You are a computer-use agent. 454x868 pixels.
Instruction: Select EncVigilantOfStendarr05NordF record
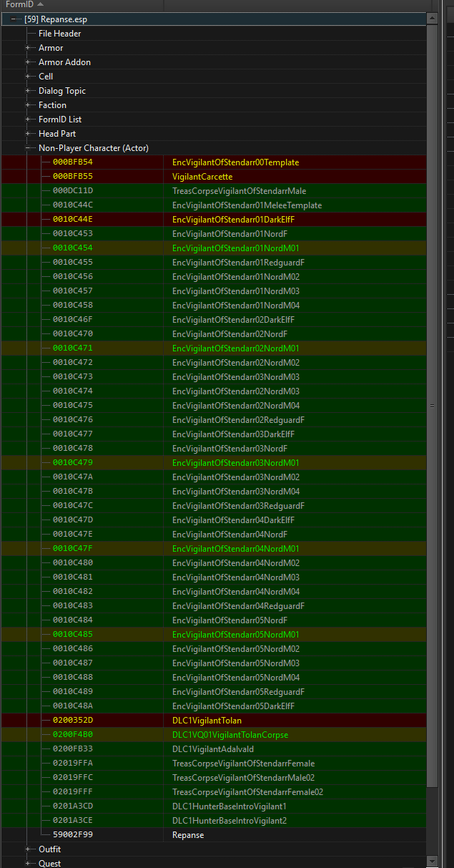pos(214,620)
